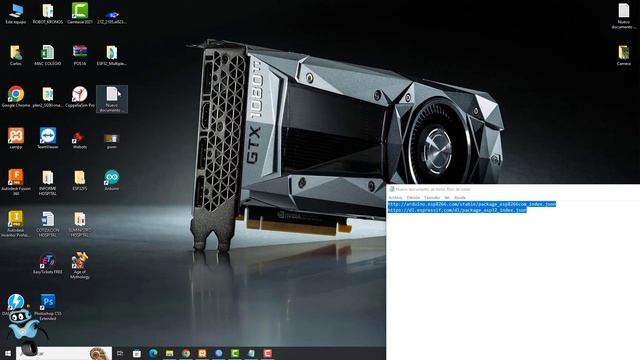The height and width of the screenshot is (360, 640).
Task: Click the taskbar search box
Action: coord(64,353)
